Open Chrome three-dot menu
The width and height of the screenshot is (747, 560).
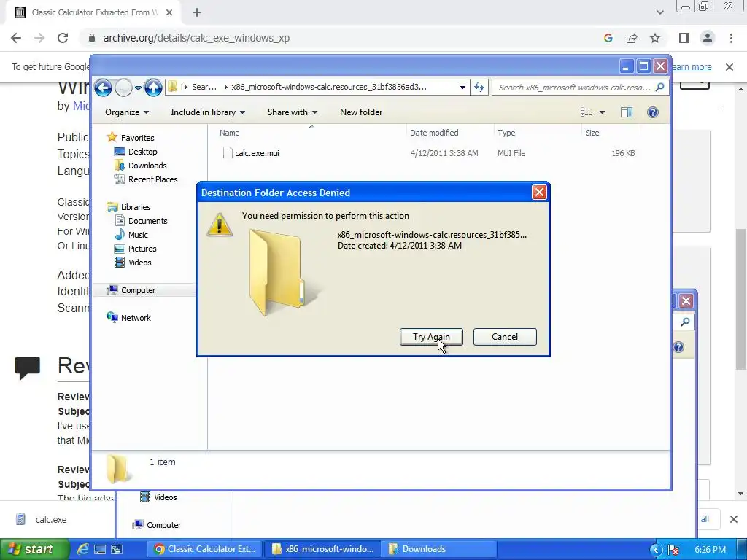tap(731, 38)
